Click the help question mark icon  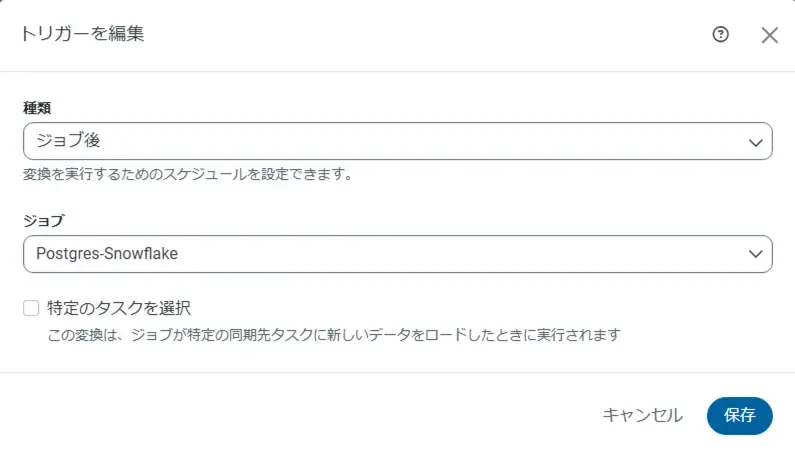click(720, 34)
